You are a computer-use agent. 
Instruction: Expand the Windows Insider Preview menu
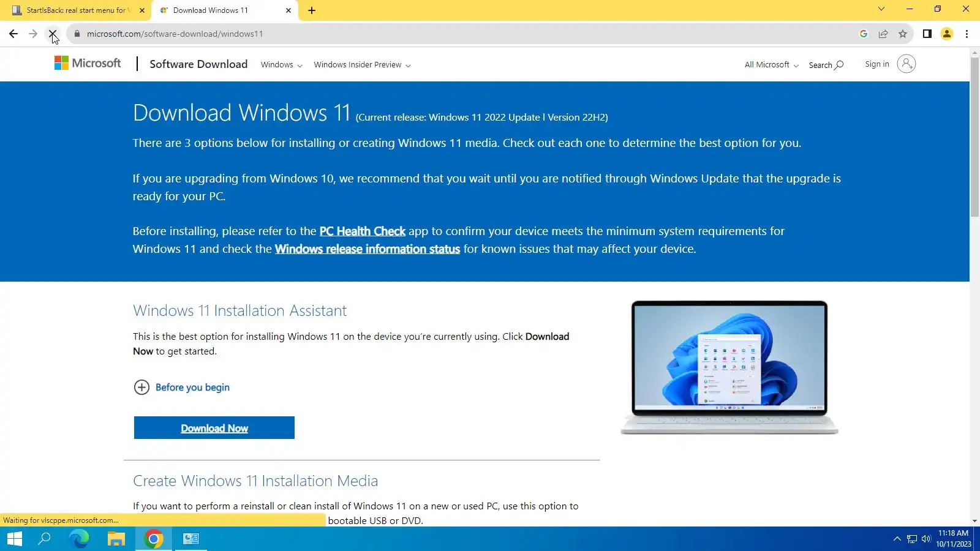click(362, 65)
